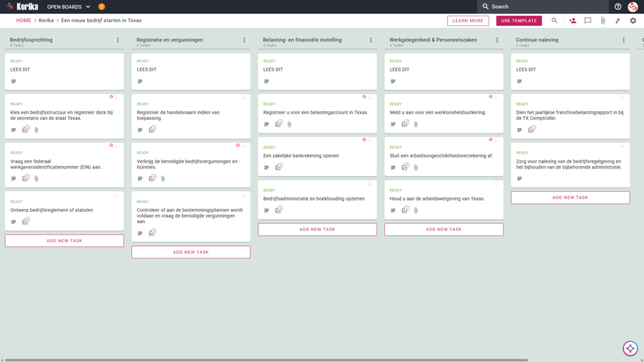Open the help question mark icon
Viewport: 644px width, 362px height.
pyautogui.click(x=618, y=6)
